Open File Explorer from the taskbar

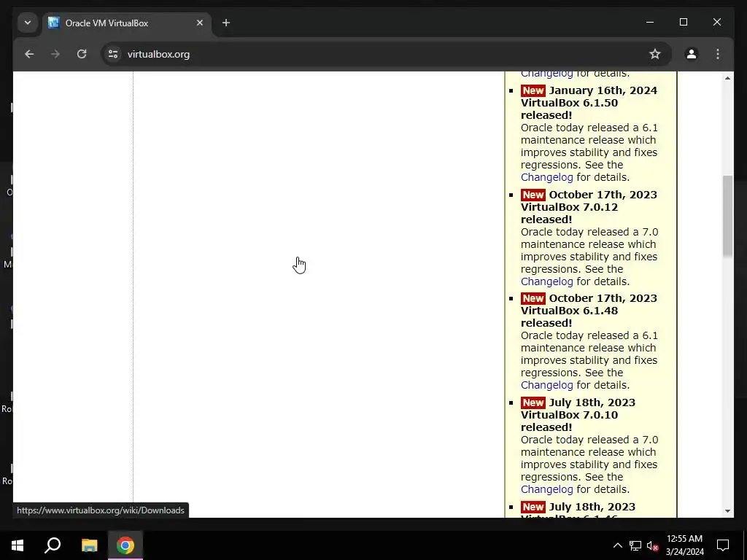pos(89,545)
